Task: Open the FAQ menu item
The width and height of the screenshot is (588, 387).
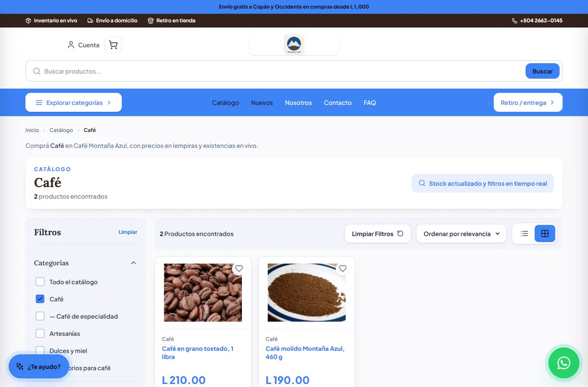Action: 370,103
